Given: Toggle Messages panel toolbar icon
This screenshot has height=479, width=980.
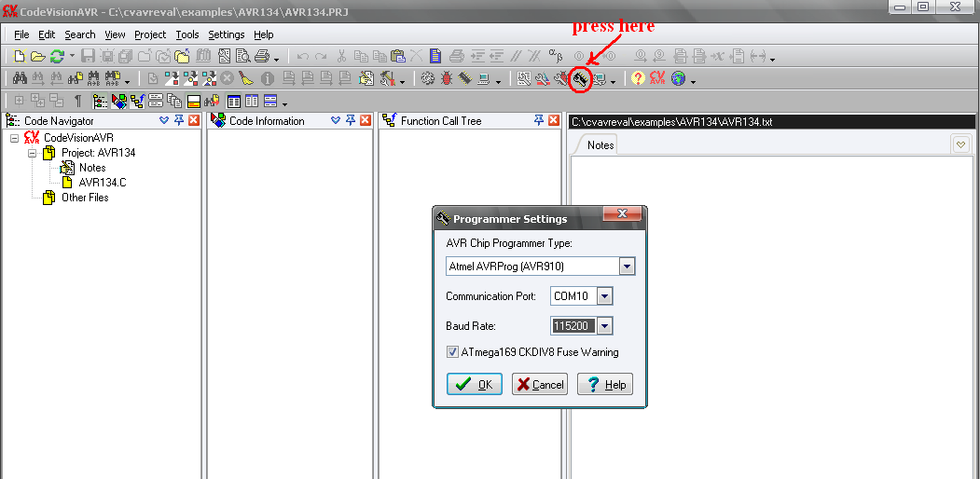Looking at the screenshot, I should pyautogui.click(x=194, y=101).
